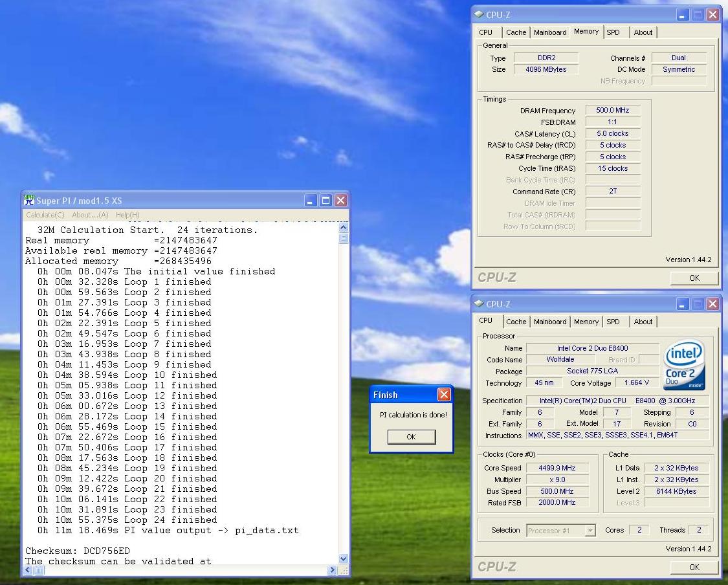The image size is (728, 585).
Task: Click Super PI horizontal scrollbar right arrow
Action: click(x=332, y=570)
